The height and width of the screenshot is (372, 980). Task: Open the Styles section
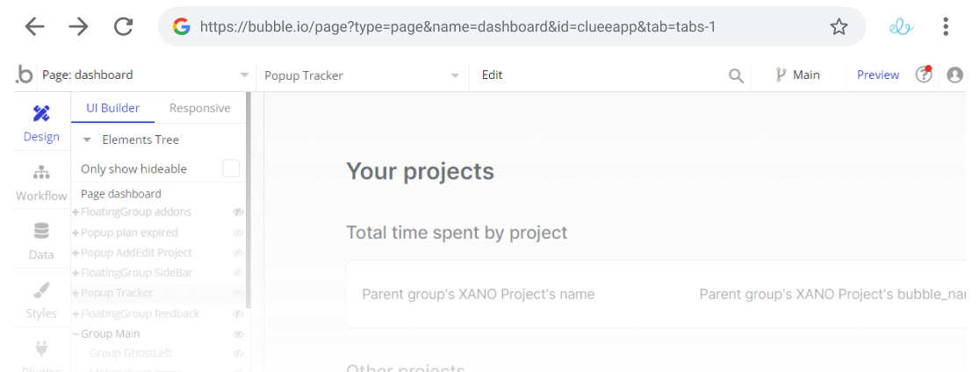(41, 300)
